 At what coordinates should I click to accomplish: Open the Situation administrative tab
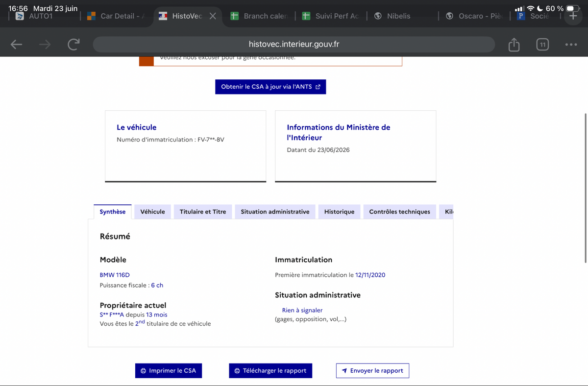click(275, 212)
